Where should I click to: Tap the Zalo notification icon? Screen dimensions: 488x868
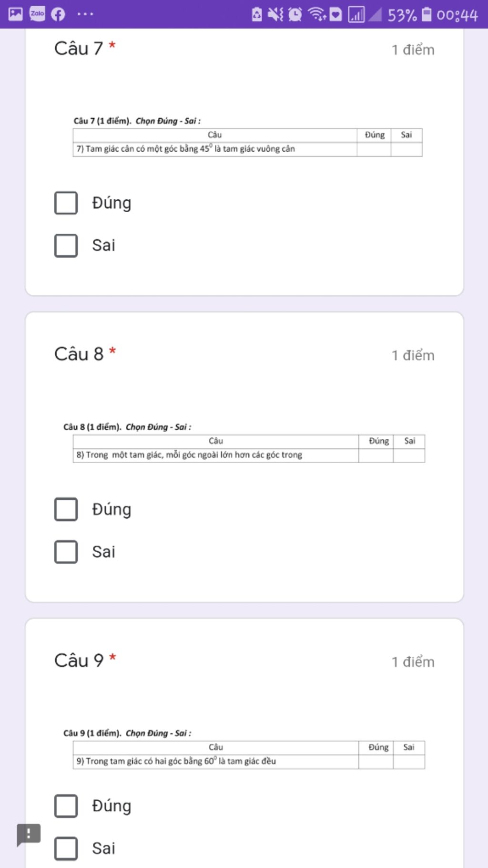pos(37,14)
